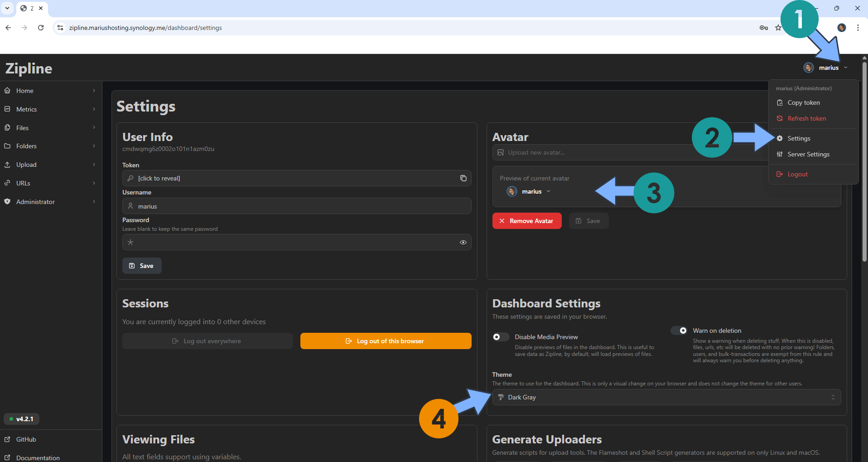Click the Upload sidebar icon
The height and width of the screenshot is (462, 868).
(x=7, y=165)
